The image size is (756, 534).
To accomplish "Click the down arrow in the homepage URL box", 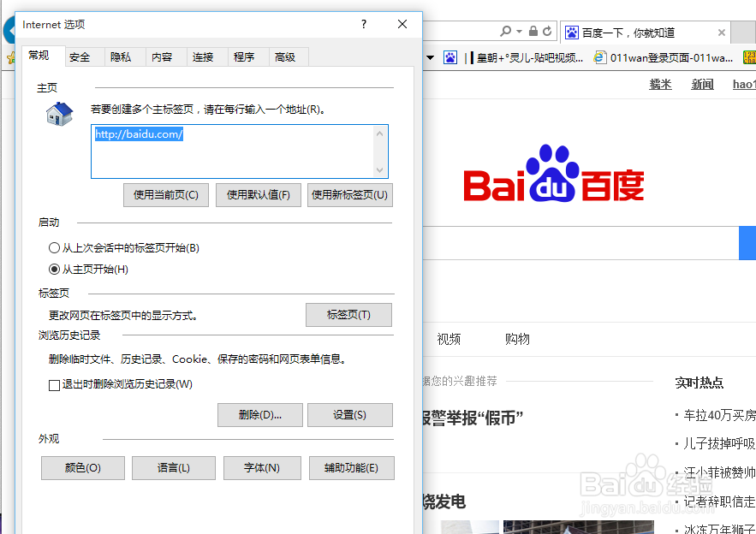I will click(379, 169).
